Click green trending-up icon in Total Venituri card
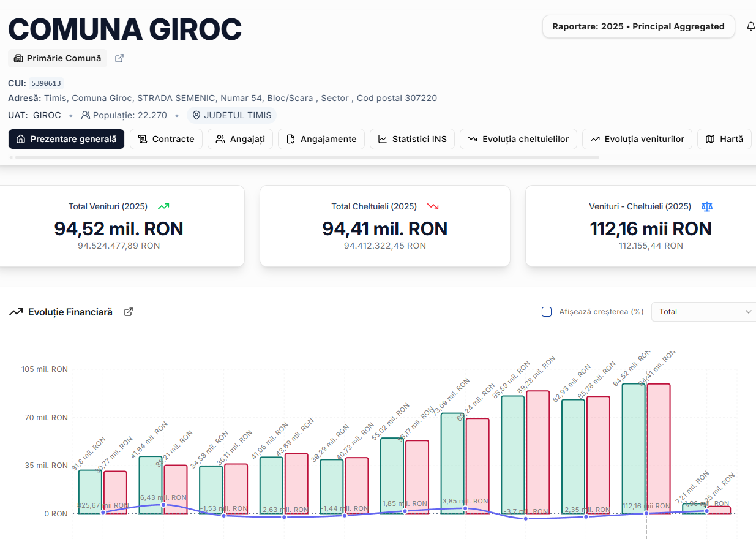The image size is (756, 539). point(163,206)
